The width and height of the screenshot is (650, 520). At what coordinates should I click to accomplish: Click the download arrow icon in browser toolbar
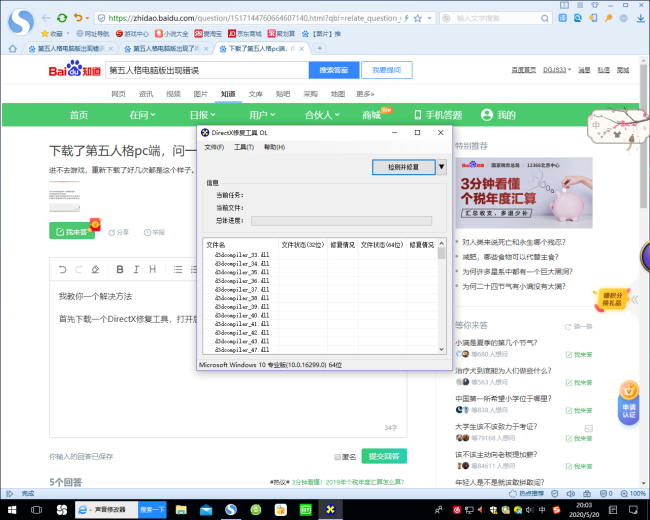point(641,18)
